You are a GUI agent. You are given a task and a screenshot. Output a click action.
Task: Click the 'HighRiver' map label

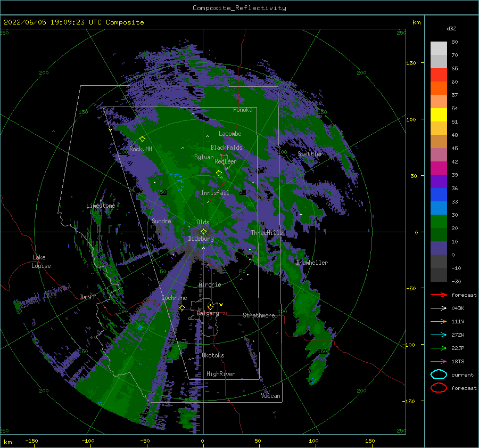point(221,374)
